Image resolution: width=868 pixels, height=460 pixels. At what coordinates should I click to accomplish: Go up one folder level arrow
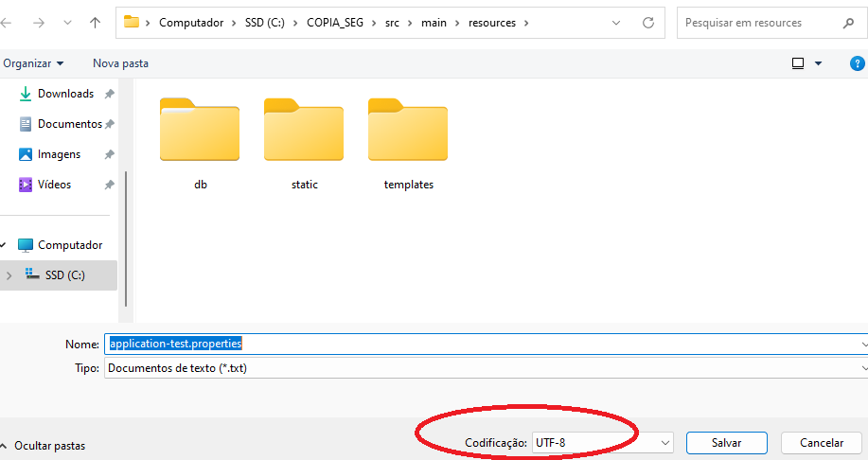(96, 23)
